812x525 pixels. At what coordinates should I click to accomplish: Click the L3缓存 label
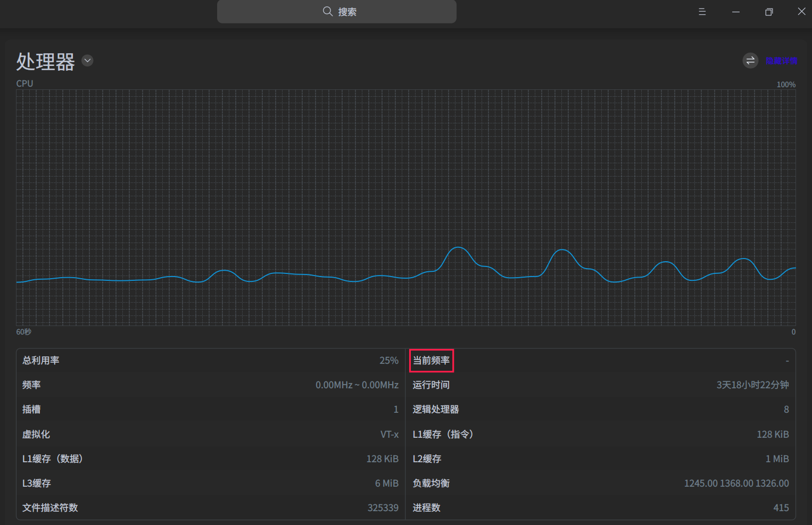37,484
